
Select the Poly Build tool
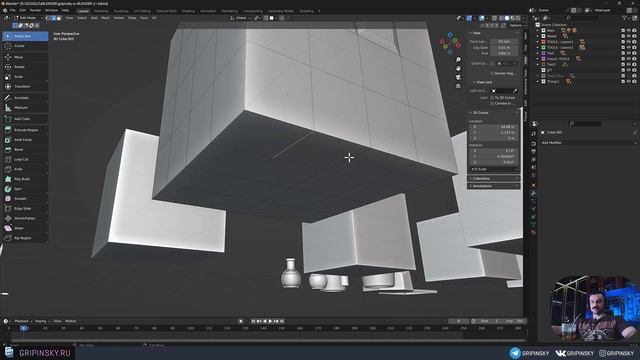click(x=25, y=179)
